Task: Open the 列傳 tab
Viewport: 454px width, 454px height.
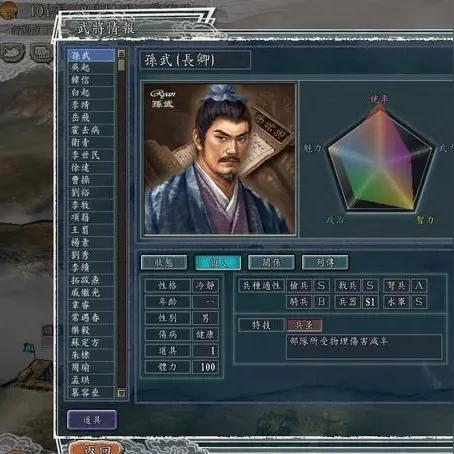Action: pyautogui.click(x=325, y=262)
